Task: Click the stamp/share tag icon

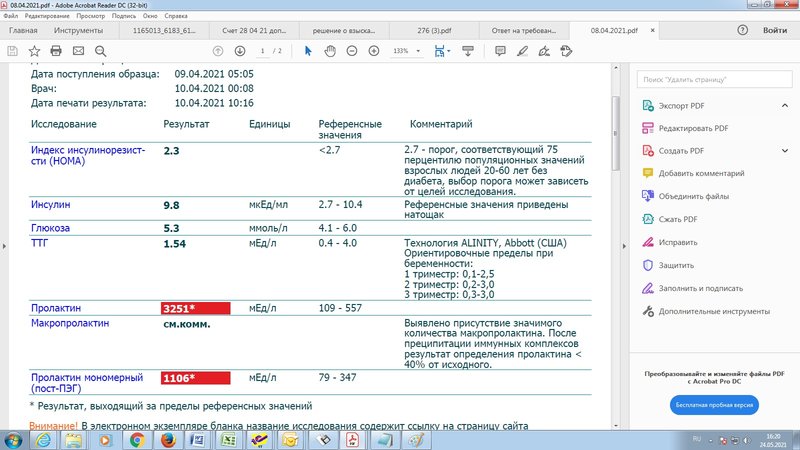Action: 566,51
